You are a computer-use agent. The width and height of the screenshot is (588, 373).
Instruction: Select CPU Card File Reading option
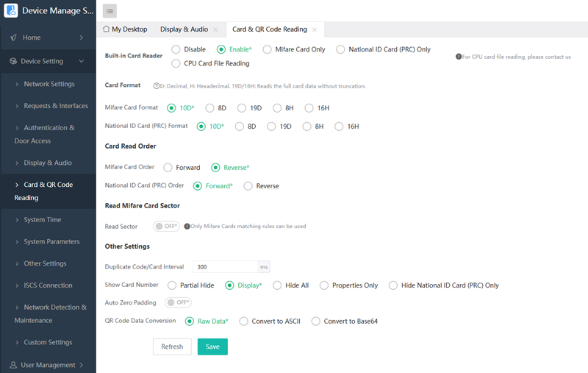pyautogui.click(x=176, y=63)
